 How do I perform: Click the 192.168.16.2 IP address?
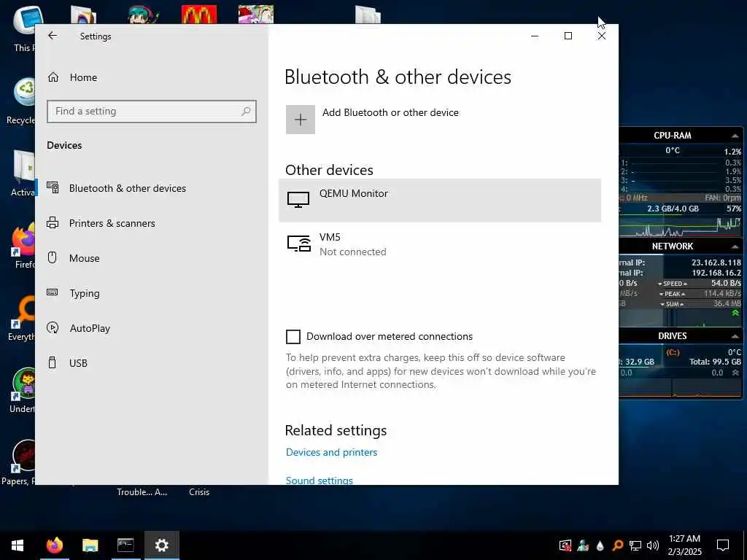716,273
